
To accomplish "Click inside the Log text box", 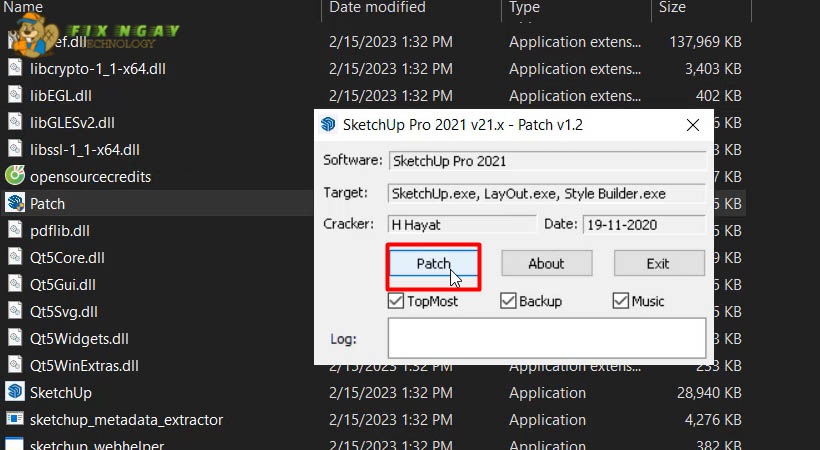I will [546, 338].
